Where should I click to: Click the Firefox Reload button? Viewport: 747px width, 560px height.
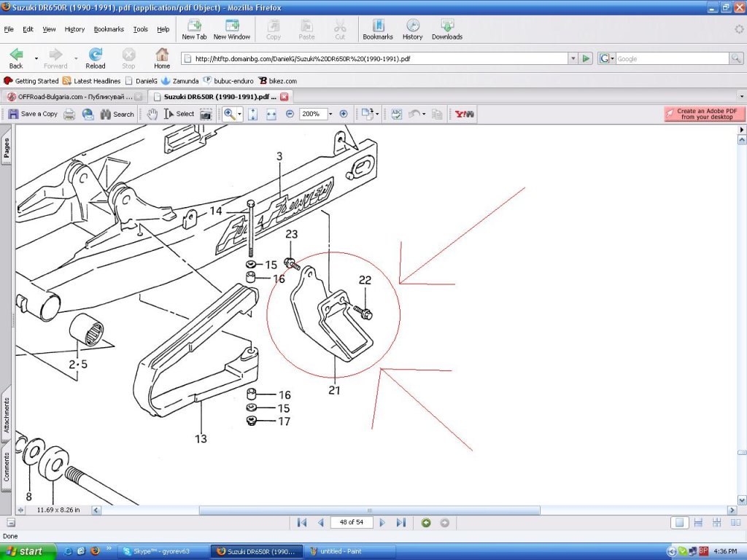[x=96, y=58]
